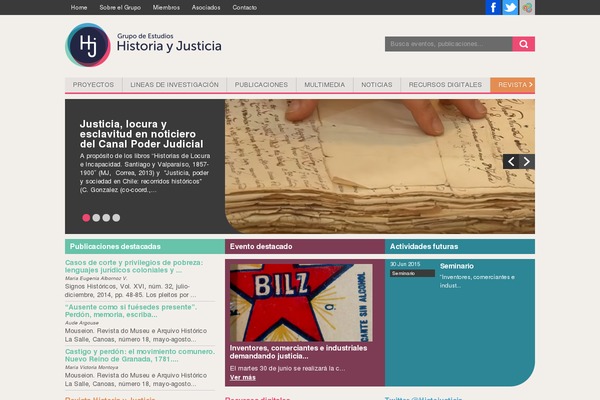Image resolution: width=600 pixels, height=400 pixels.
Task: Go to Miembros page
Action: pos(166,7)
